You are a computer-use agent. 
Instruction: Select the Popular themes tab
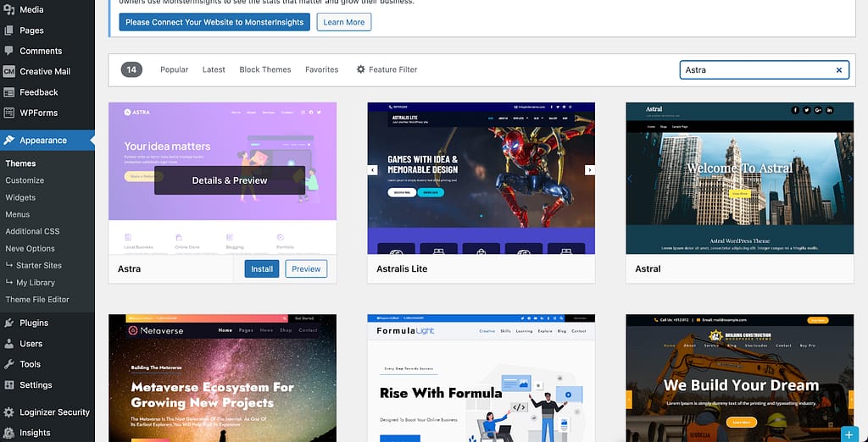pyautogui.click(x=175, y=69)
